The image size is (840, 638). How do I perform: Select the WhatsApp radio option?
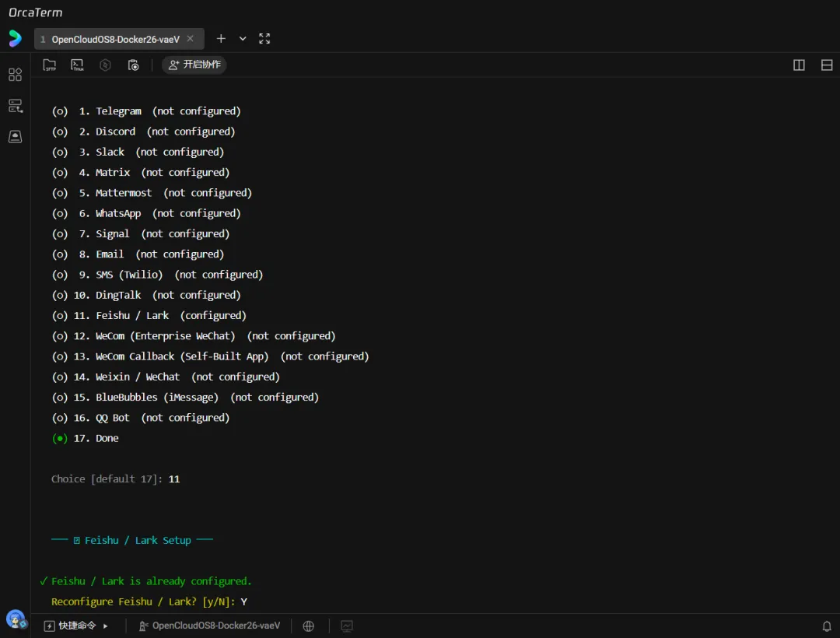click(x=59, y=213)
